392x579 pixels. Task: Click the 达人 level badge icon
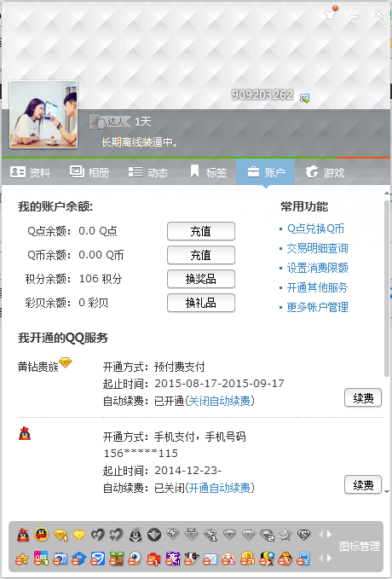pos(111,121)
